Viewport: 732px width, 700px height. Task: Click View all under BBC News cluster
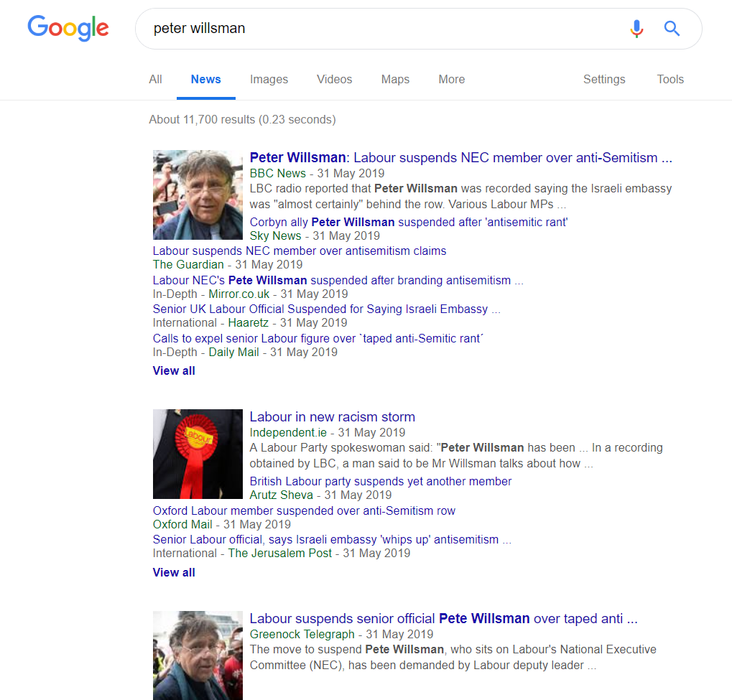click(x=174, y=371)
